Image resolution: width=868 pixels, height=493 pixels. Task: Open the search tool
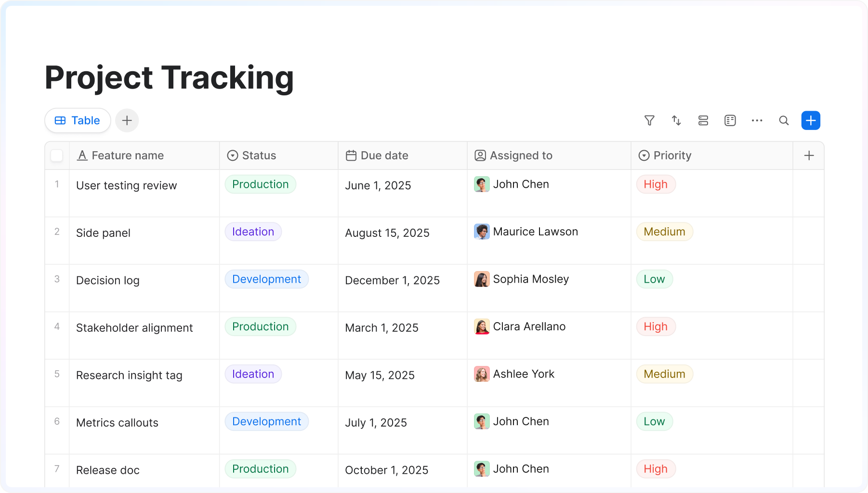click(x=784, y=120)
